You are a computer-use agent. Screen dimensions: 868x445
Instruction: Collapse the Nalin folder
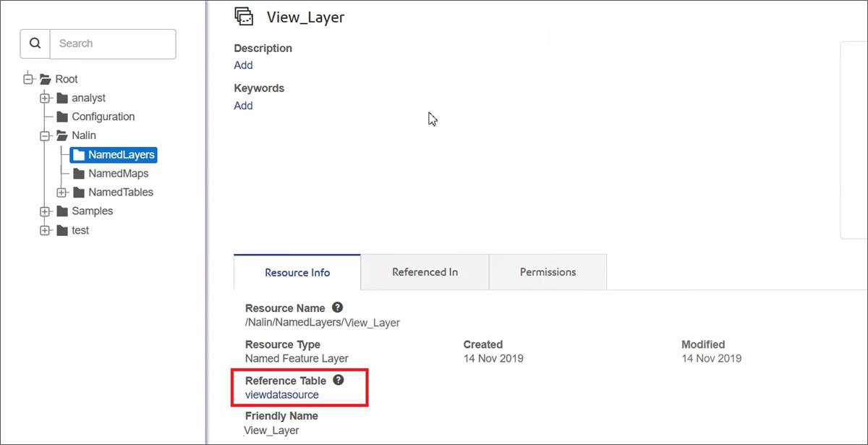45,135
